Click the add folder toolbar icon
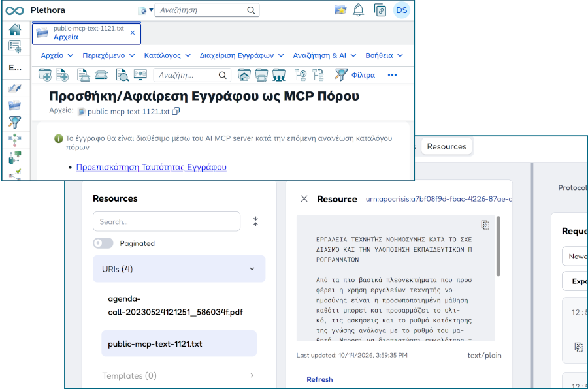Image resolution: width=588 pixels, height=389 pixels. pyautogui.click(x=45, y=75)
